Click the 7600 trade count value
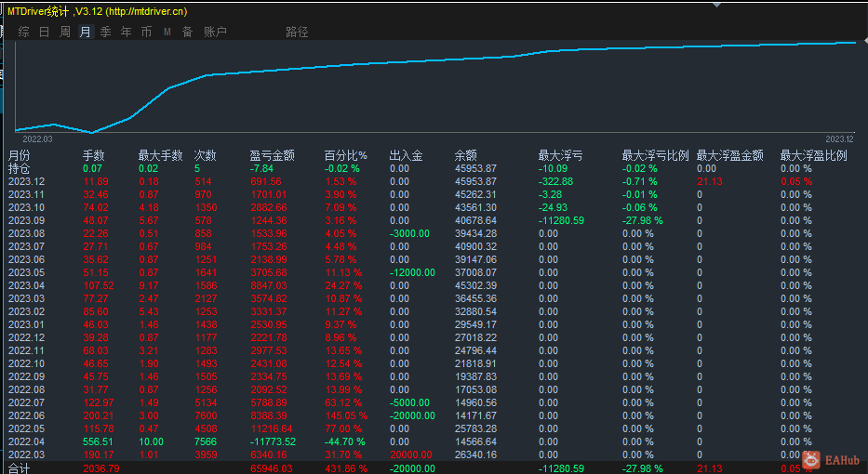Viewport: 868px width, 474px height. pyautogui.click(x=206, y=415)
